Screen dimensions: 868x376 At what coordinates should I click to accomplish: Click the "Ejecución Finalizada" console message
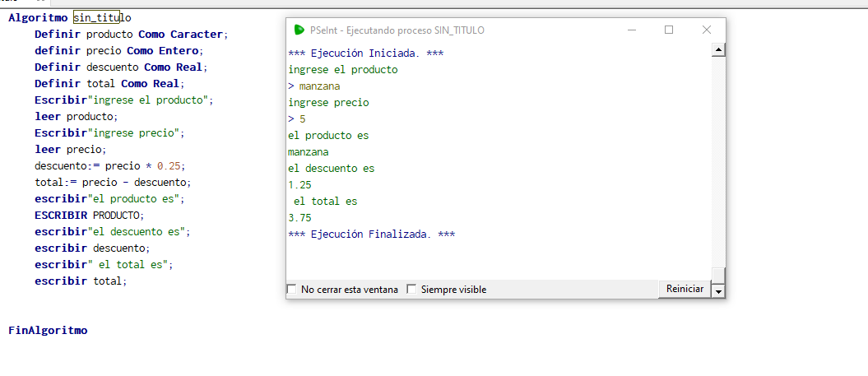[x=371, y=234]
